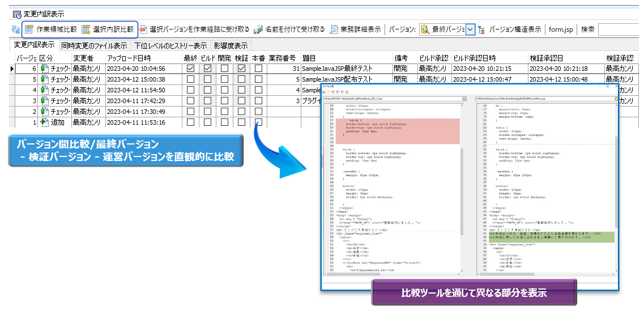Sort by 業務番号 column header
Image resolution: width=644 pixels, height=310 pixels.
(x=284, y=58)
